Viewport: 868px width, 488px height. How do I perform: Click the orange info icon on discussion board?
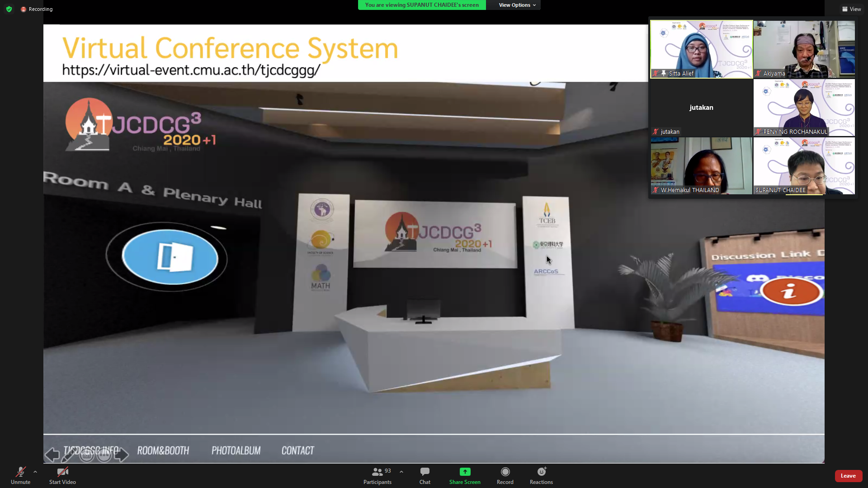[791, 291]
